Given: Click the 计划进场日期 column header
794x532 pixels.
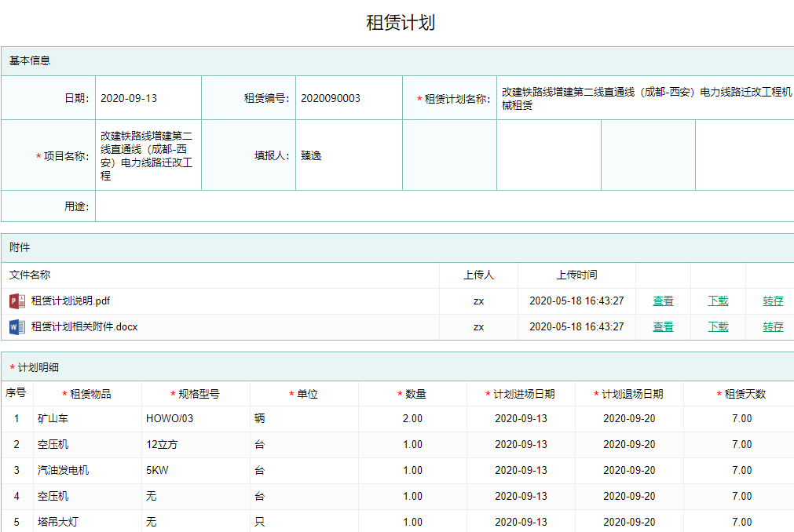Looking at the screenshot, I should 520,394.
